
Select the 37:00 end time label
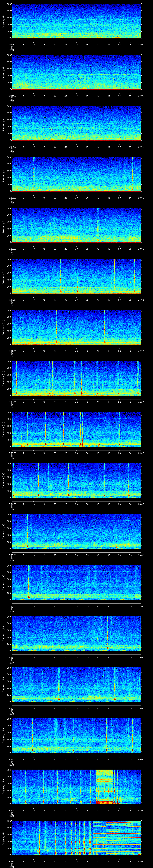point(141,606)
